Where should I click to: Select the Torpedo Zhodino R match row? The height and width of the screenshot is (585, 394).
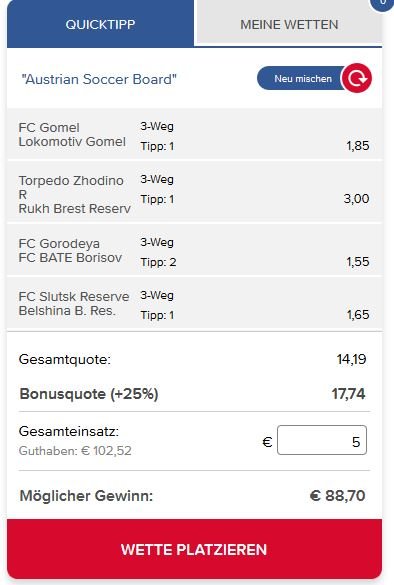click(194, 192)
